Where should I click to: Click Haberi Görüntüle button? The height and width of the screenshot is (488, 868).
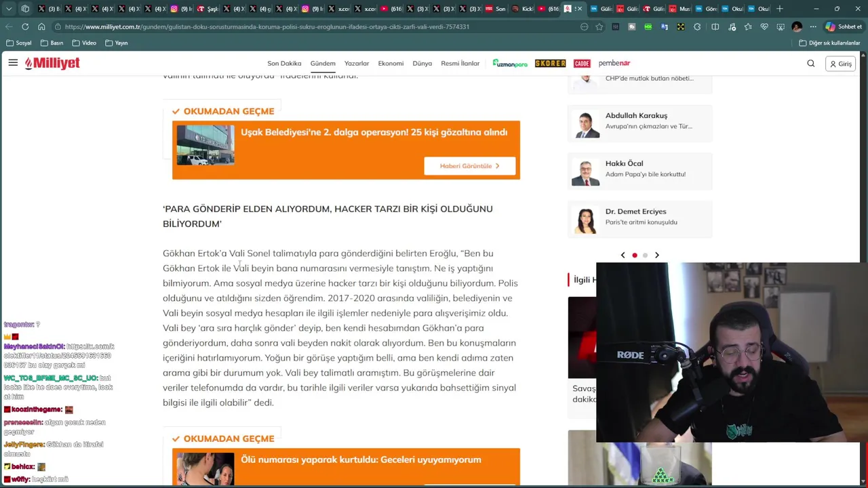click(470, 166)
